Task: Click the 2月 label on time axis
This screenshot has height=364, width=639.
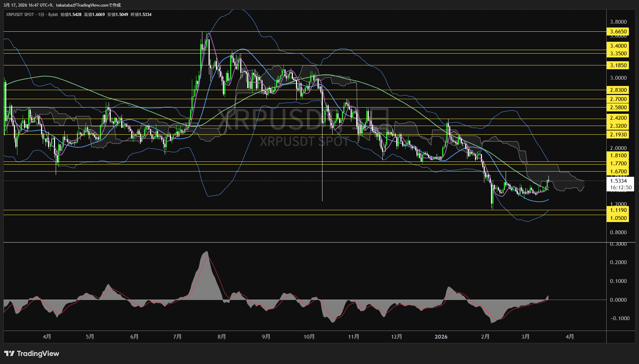Action: pos(485,337)
